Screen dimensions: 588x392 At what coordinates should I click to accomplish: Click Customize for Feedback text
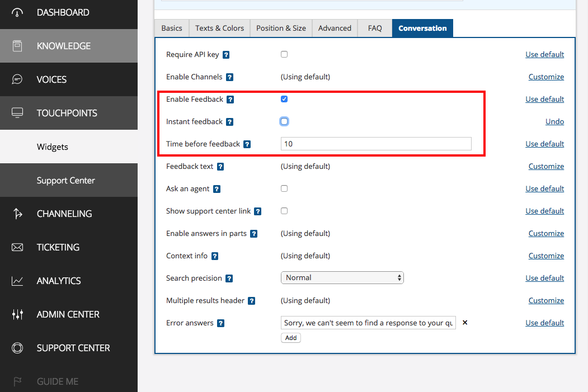click(x=546, y=166)
